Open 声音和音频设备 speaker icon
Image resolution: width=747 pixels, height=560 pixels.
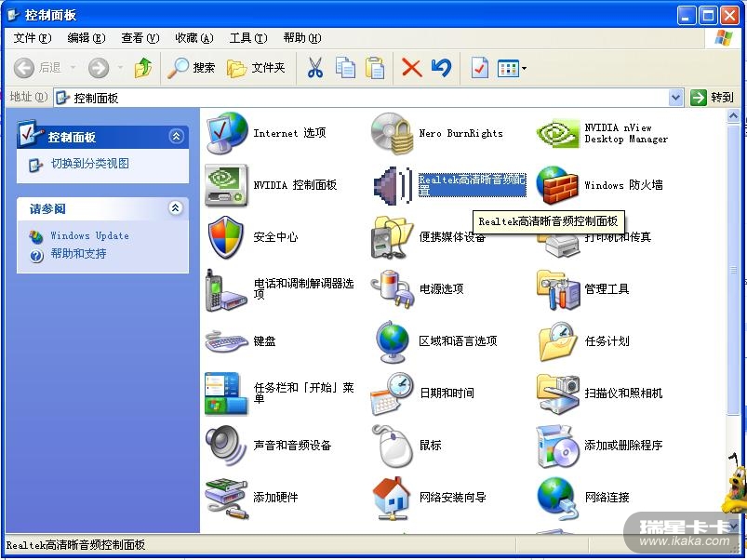(226, 446)
